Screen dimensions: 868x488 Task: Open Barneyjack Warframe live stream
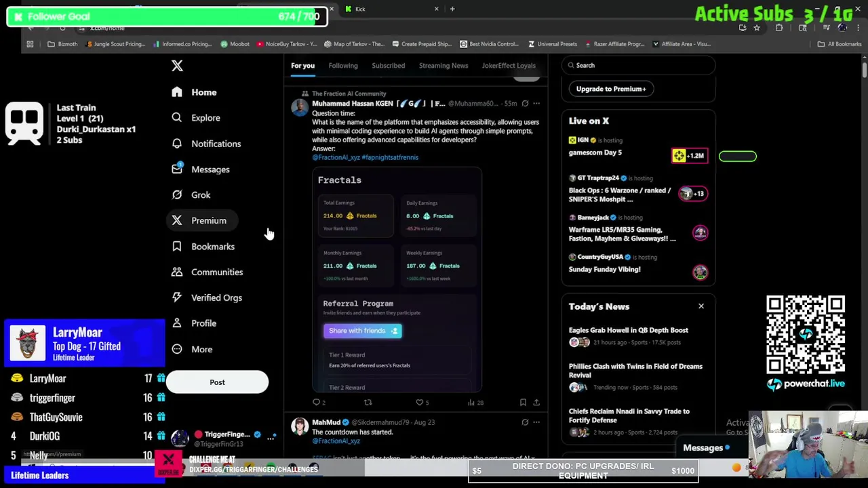coord(638,229)
